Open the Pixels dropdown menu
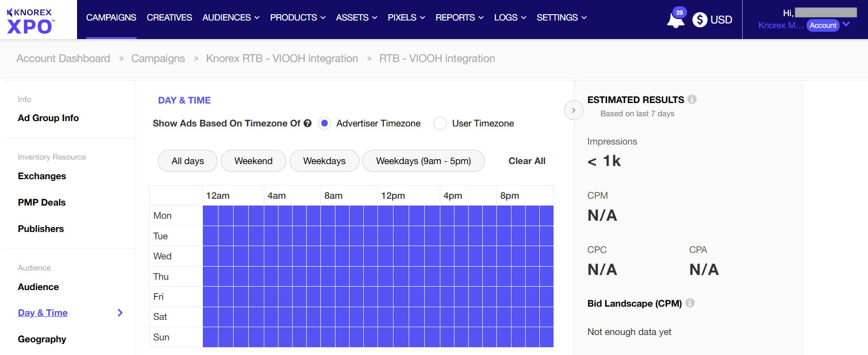 [x=406, y=18]
